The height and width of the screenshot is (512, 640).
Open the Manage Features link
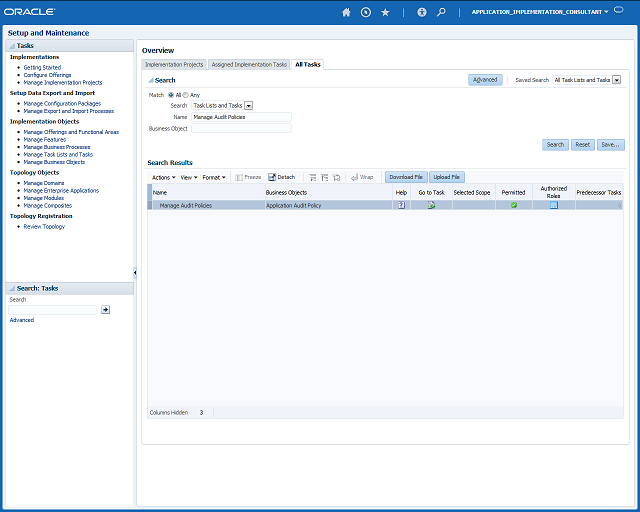(x=44, y=140)
